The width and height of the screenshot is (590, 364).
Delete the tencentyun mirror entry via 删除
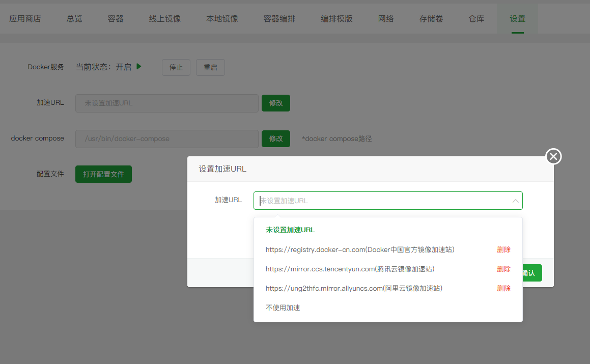click(503, 269)
